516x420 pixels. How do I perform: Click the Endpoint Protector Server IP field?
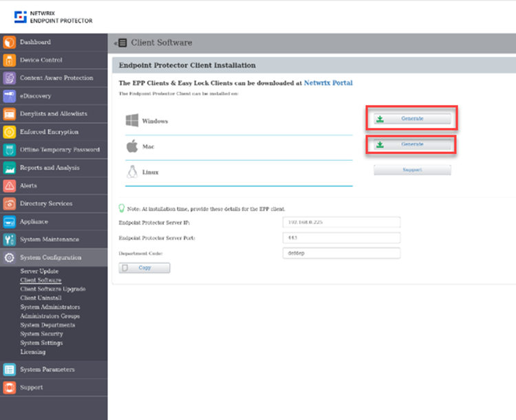pos(341,222)
